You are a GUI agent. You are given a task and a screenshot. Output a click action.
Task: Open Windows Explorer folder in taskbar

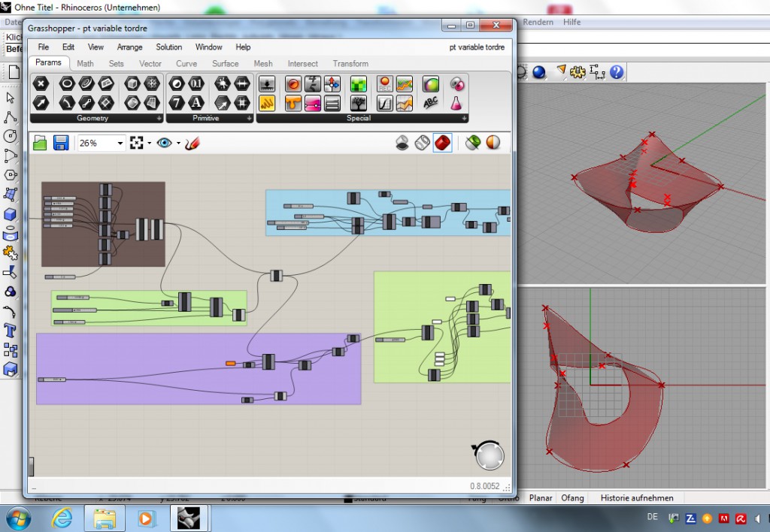(105, 518)
